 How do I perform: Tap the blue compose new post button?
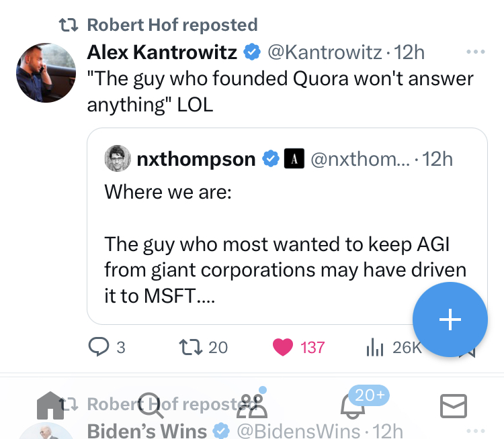(450, 320)
